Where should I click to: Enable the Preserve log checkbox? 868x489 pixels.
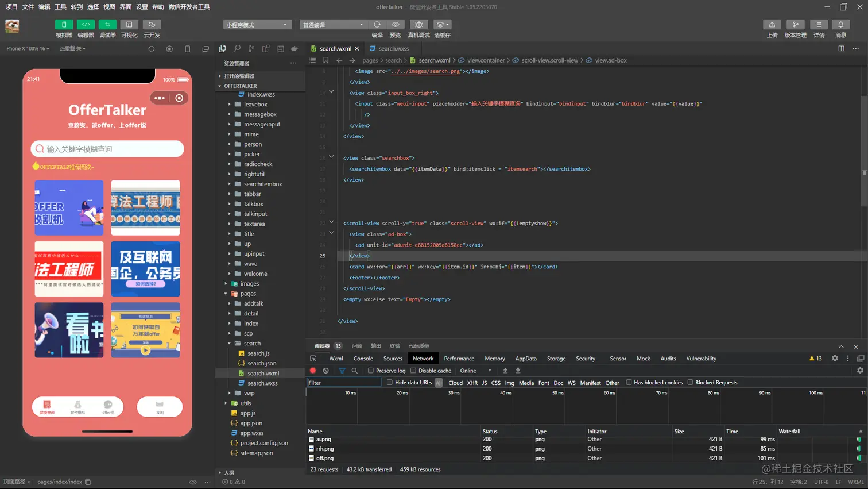pos(371,371)
